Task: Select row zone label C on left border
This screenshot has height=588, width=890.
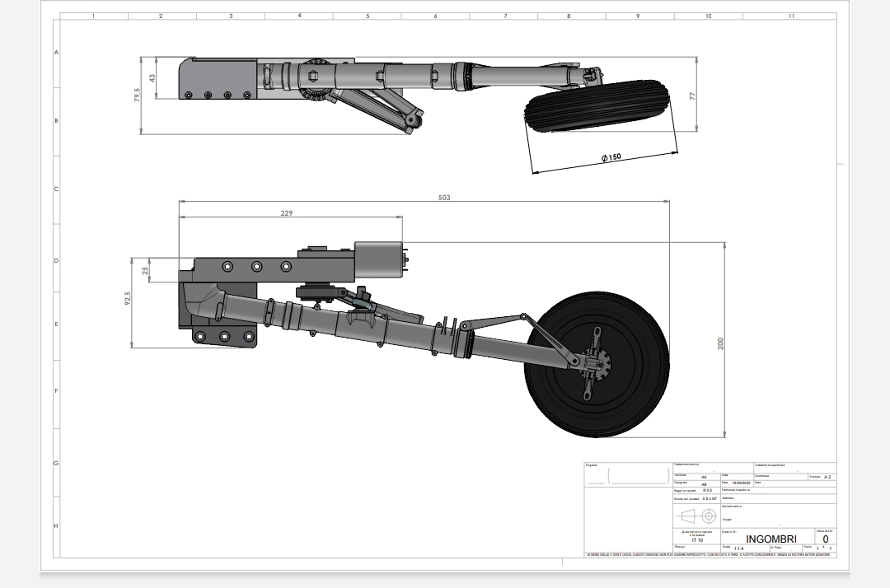Action: (x=56, y=189)
